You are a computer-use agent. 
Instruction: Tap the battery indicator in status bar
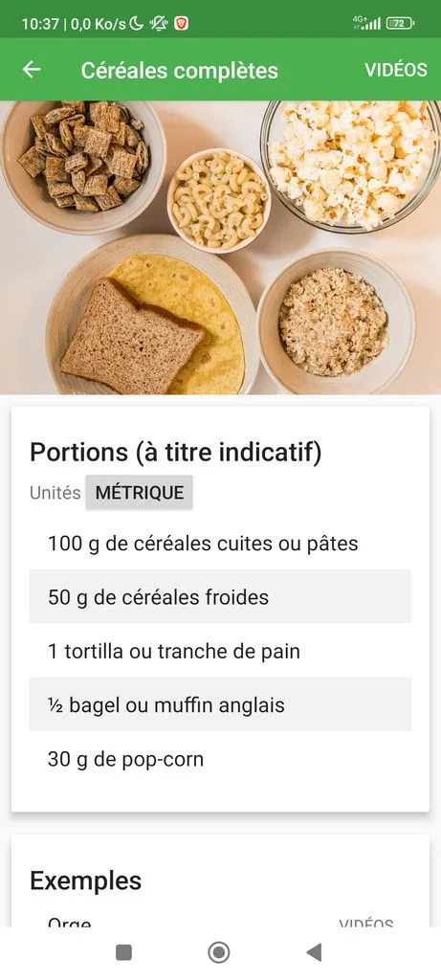(401, 24)
